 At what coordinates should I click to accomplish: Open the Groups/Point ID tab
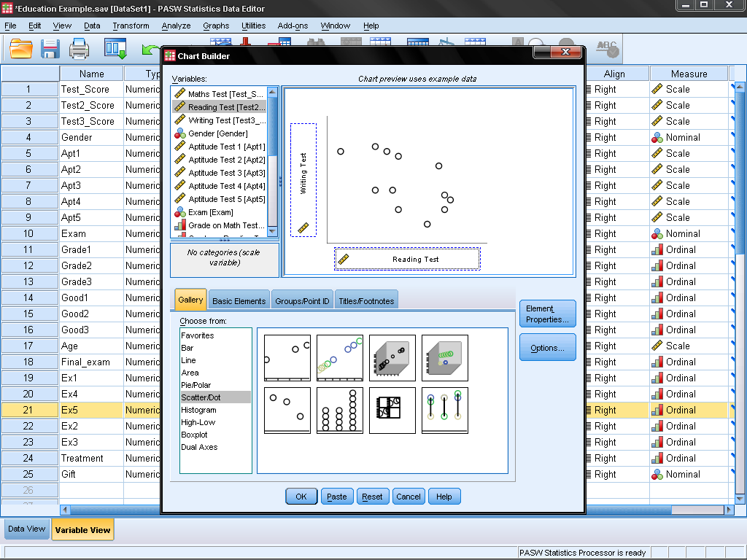click(x=302, y=300)
